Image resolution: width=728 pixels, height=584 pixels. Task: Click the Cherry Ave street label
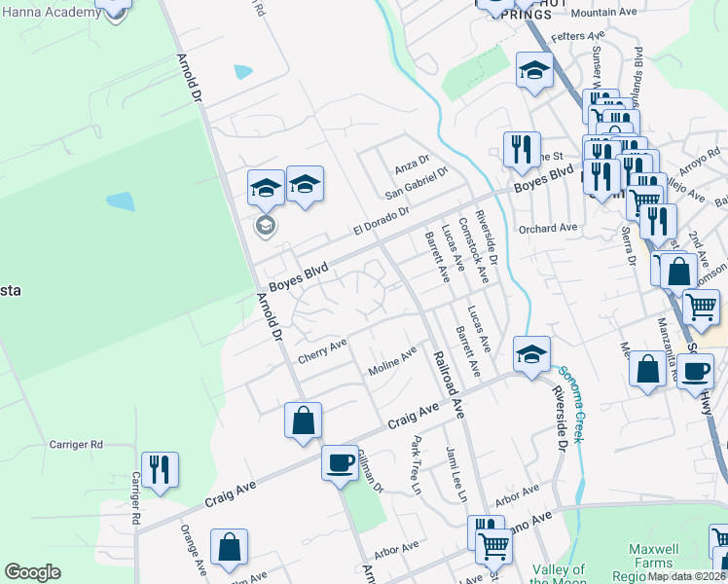(322, 351)
